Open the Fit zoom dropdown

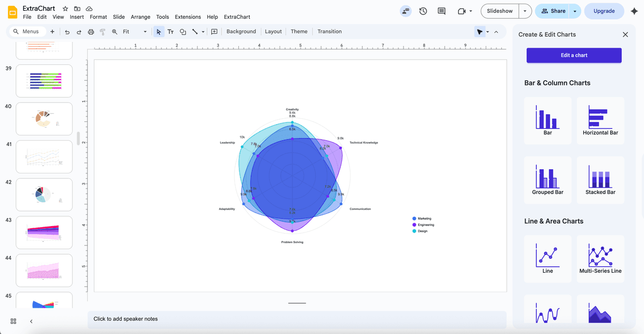[x=134, y=32]
